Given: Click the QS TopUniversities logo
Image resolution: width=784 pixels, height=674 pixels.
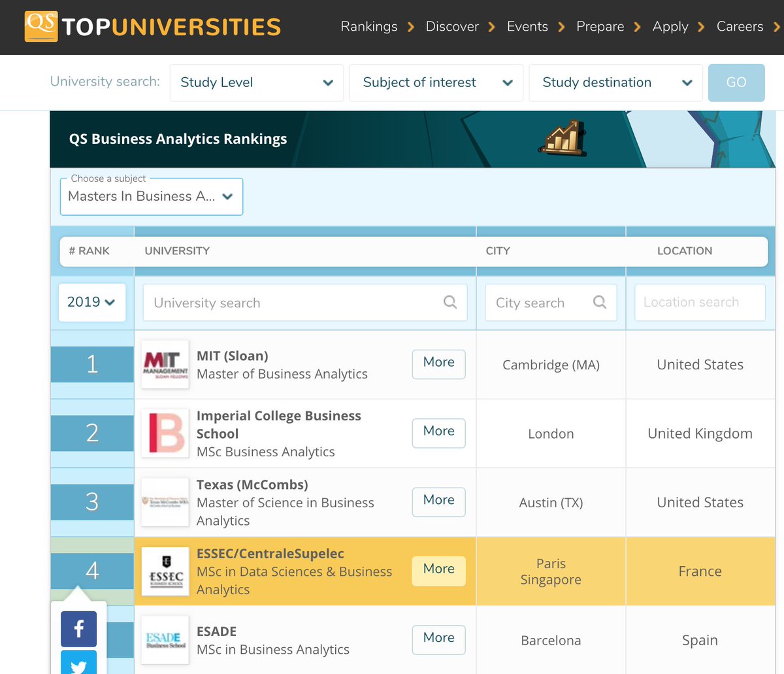Looking at the screenshot, I should click(x=153, y=27).
